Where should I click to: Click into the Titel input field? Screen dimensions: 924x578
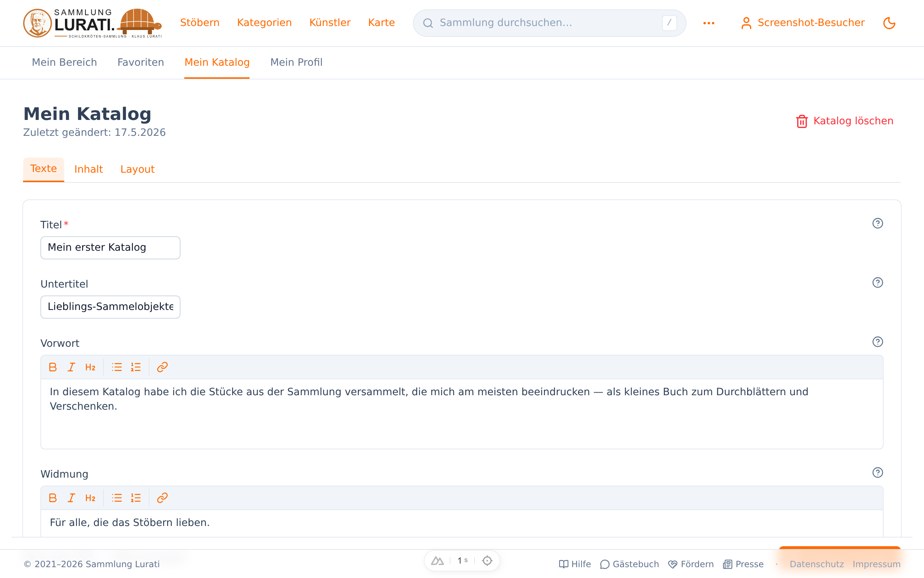110,248
